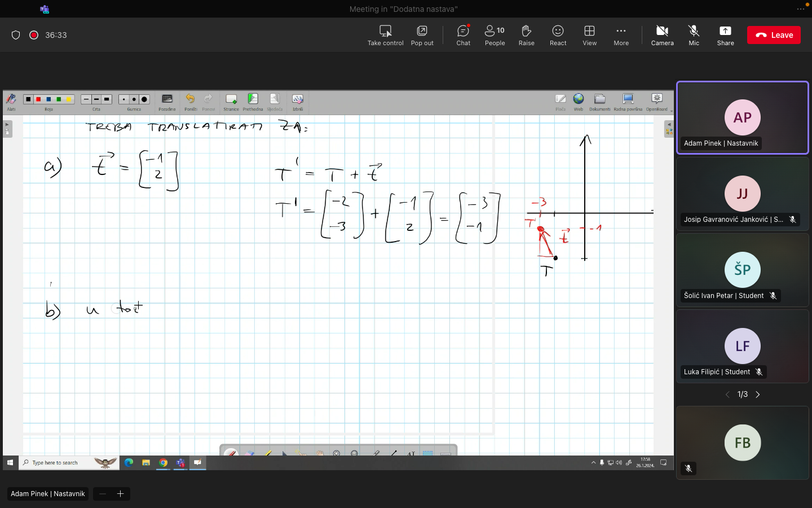Open Pozadina background options
Viewport: 812px width, 508px height.
click(167, 102)
